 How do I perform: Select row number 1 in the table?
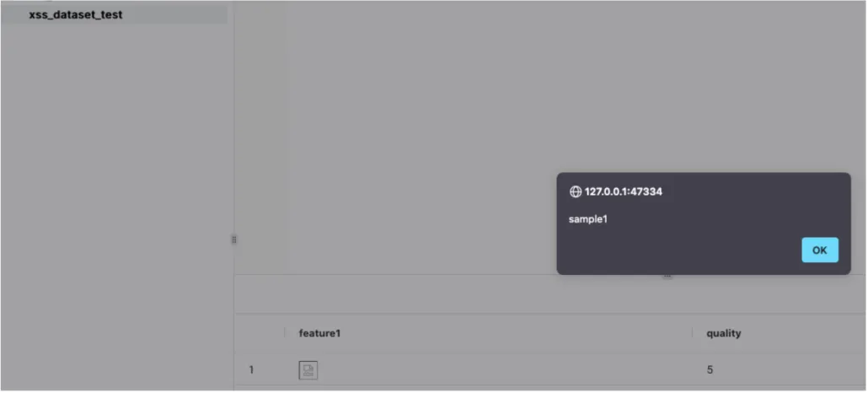tap(251, 369)
